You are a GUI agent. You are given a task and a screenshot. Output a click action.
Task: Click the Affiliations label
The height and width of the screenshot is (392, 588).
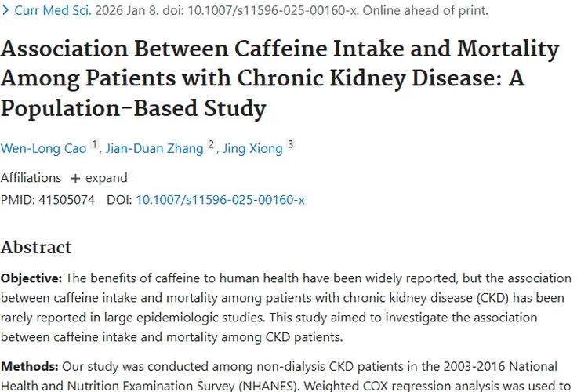(x=31, y=177)
